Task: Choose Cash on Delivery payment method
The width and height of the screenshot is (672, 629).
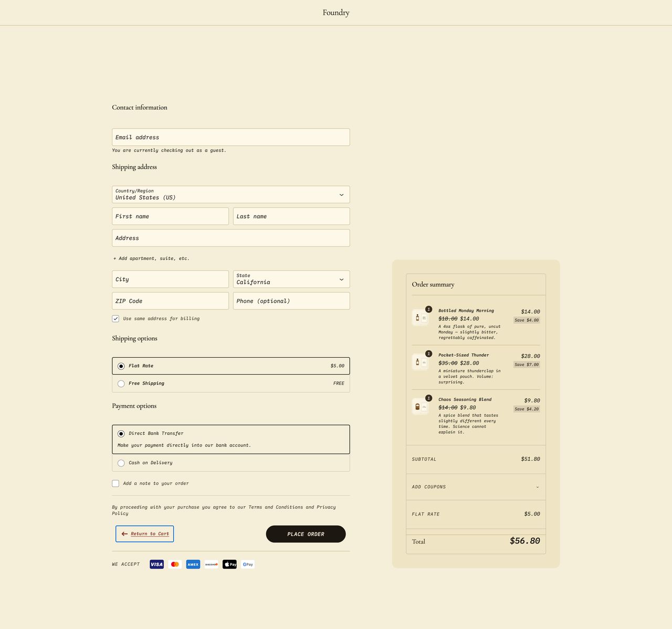Action: [121, 463]
